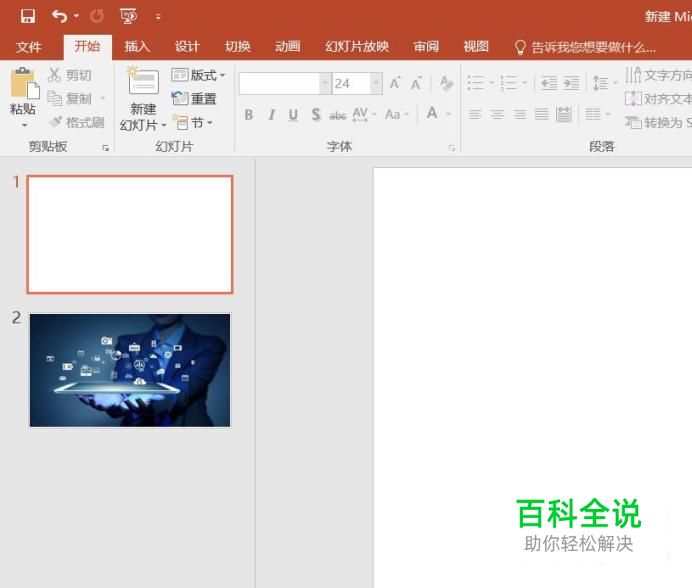Toggle Underline formatting
The height and width of the screenshot is (588, 692).
(x=293, y=115)
